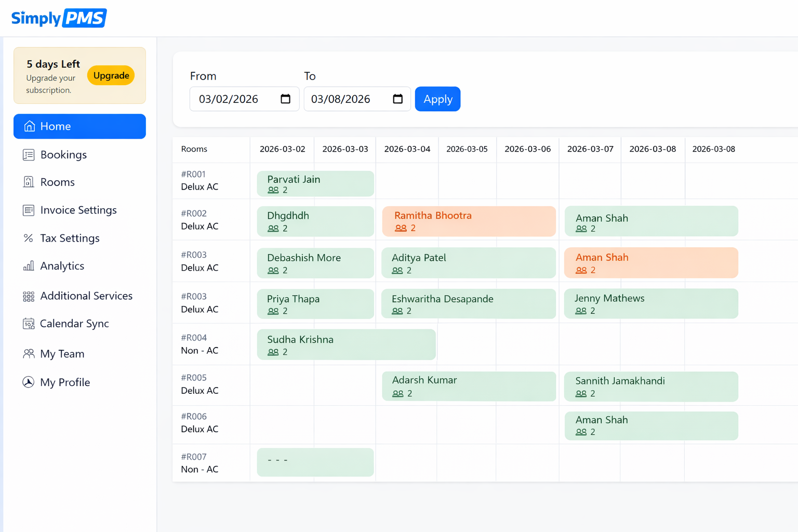Open Rooms via its sidebar icon
Image resolution: width=798 pixels, height=532 pixels.
(x=29, y=182)
